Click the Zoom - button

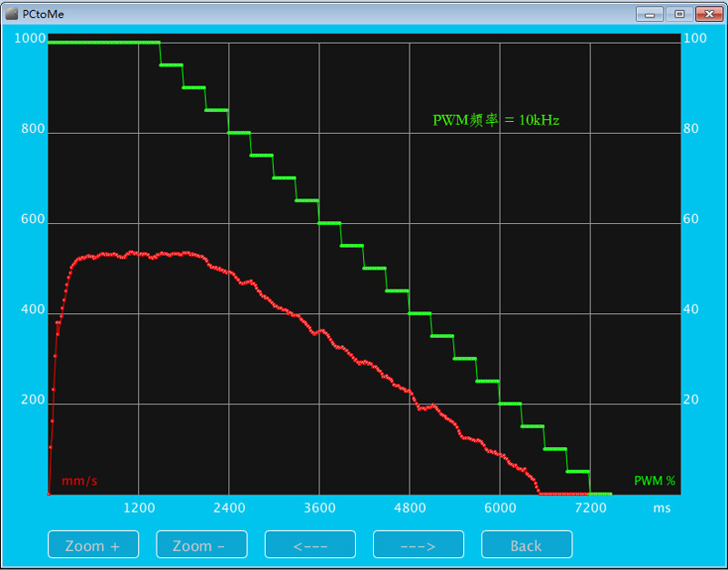pos(201,544)
